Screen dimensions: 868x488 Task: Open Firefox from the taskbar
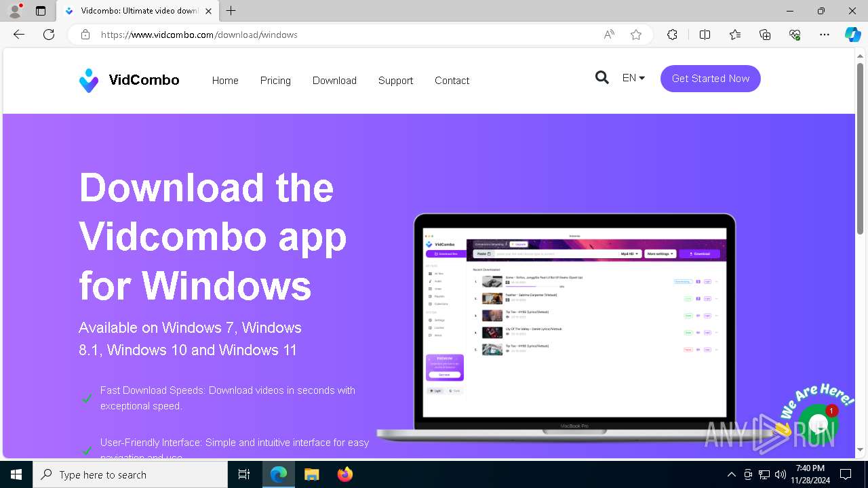344,474
